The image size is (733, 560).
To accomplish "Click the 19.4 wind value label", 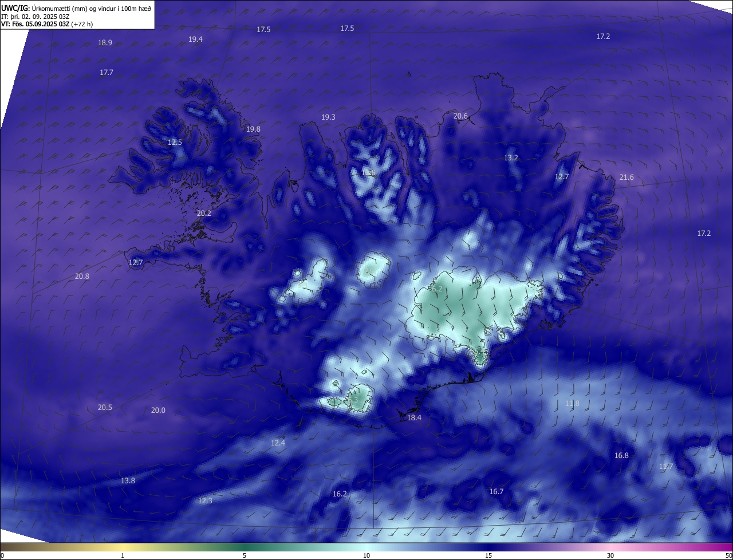I will click(195, 39).
